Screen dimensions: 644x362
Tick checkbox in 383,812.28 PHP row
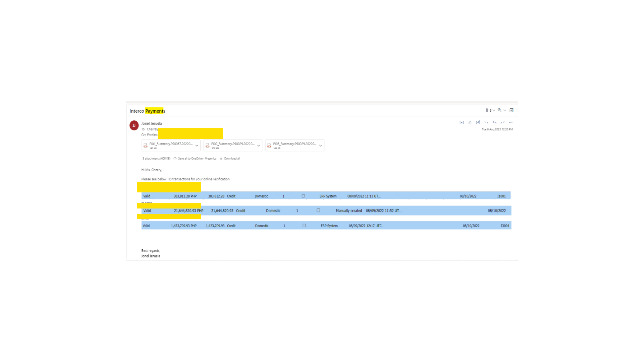coord(303,196)
